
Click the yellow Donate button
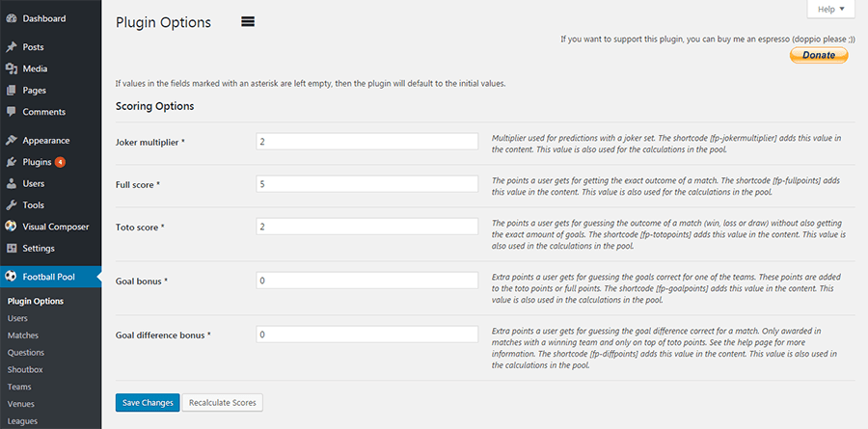click(819, 55)
